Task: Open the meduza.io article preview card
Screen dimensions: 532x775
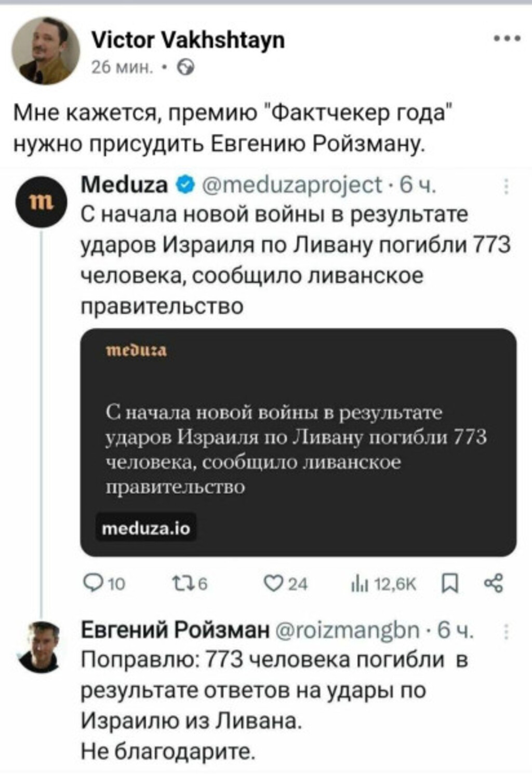Action: click(x=298, y=442)
